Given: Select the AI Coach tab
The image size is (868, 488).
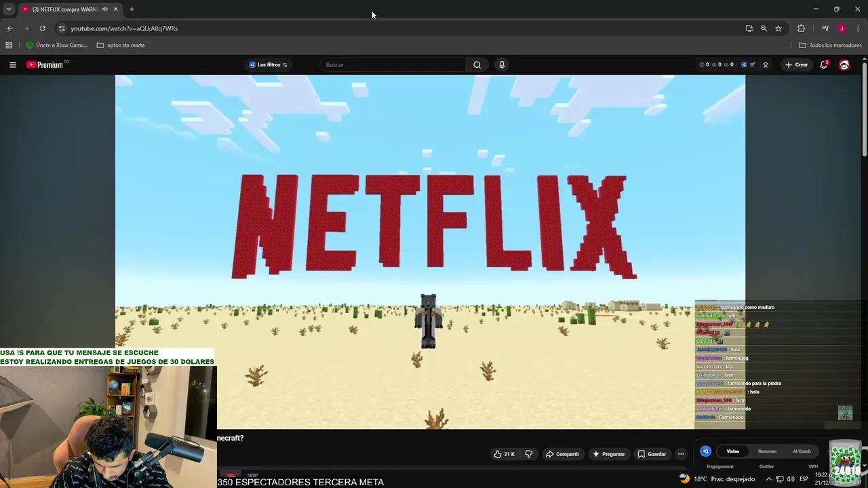Looking at the screenshot, I should click(802, 451).
